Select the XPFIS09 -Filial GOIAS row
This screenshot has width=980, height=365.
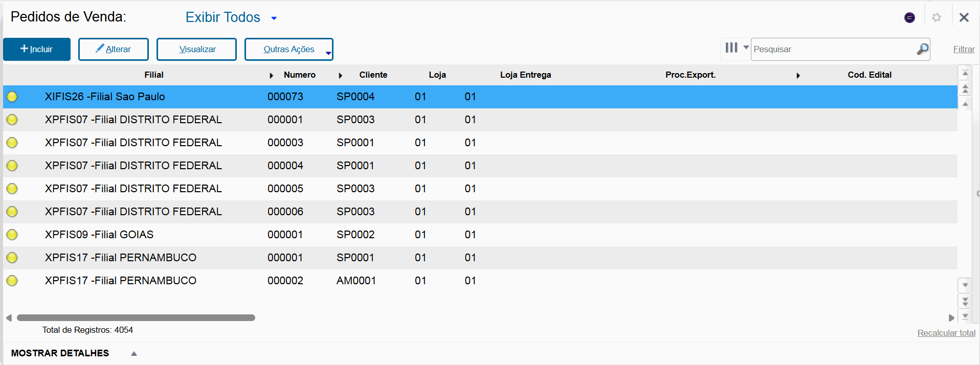coord(480,235)
